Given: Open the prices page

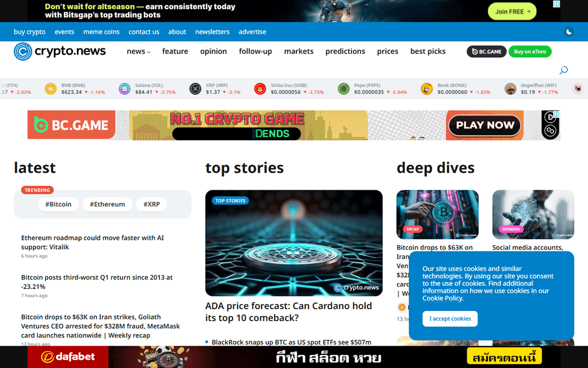Looking at the screenshot, I should click(388, 51).
